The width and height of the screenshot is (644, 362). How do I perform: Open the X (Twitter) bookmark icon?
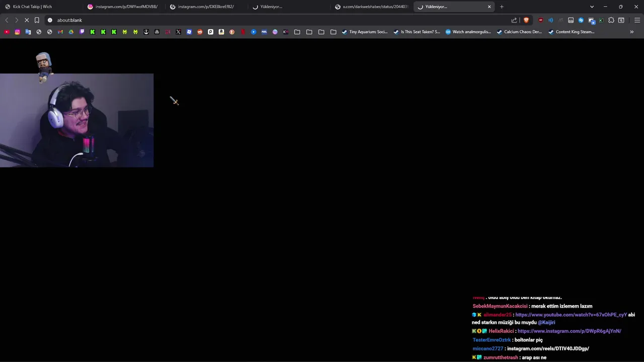178,32
